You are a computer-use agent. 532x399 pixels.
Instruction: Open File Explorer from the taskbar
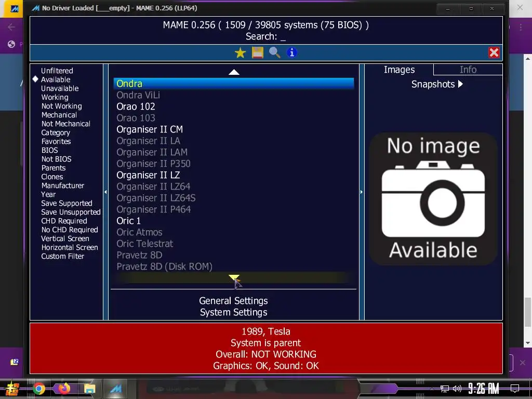pyautogui.click(x=89, y=389)
